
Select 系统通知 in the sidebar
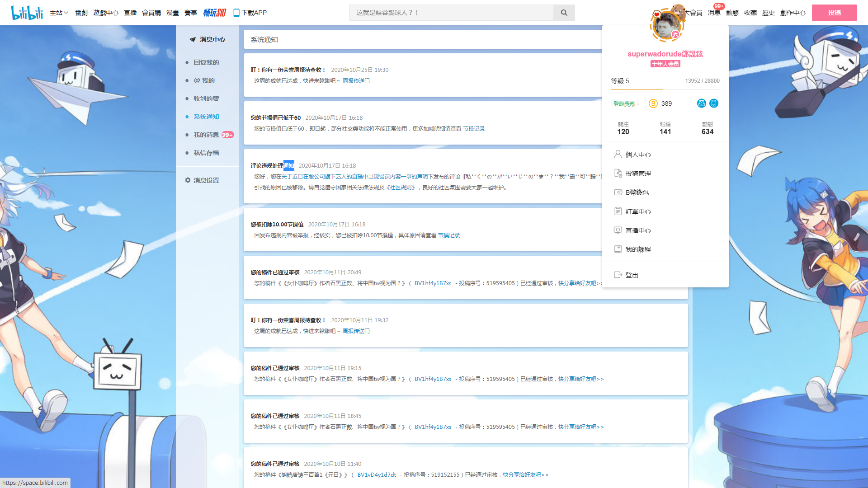(206, 117)
